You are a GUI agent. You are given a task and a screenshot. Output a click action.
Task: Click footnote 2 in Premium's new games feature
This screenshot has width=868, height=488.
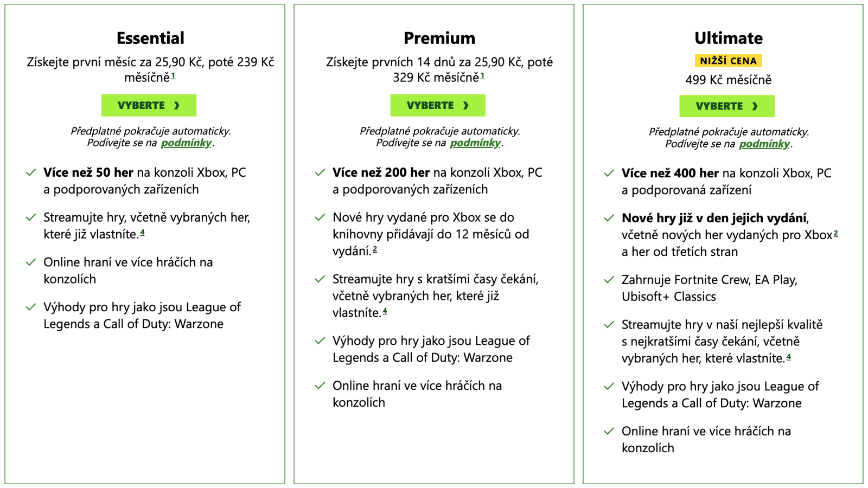[x=376, y=249]
